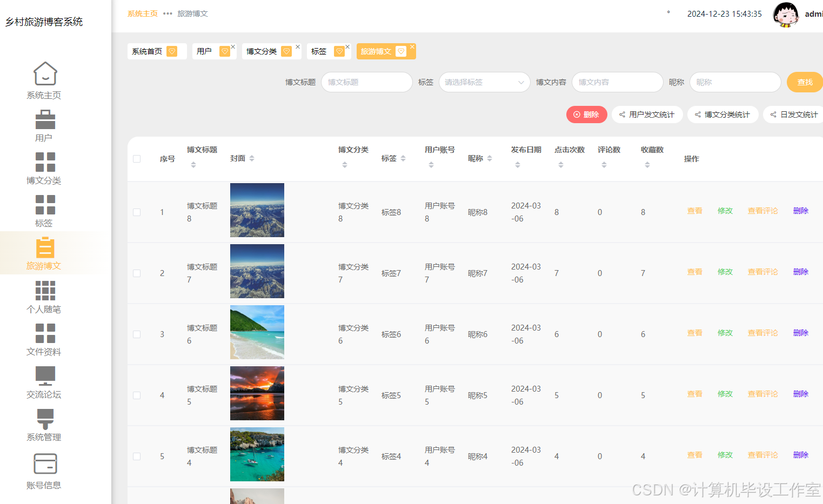The image size is (823, 504).
Task: Click heart icon on 博文分类 tab
Action: click(x=286, y=51)
